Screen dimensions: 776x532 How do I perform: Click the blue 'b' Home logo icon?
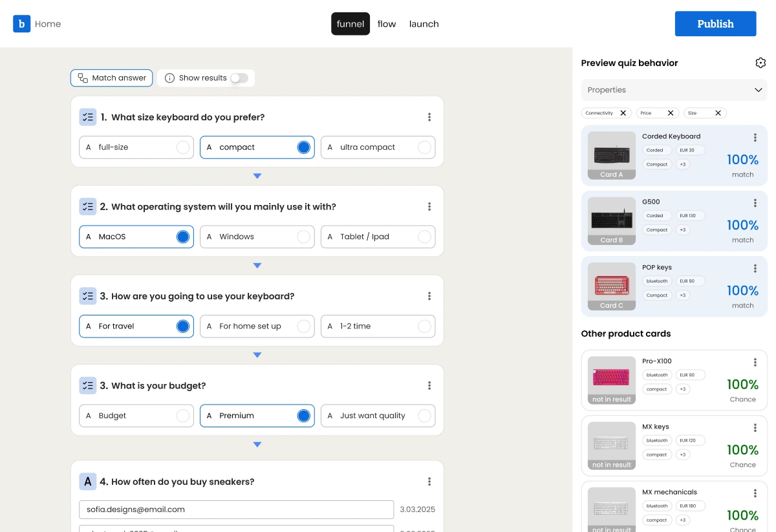(21, 23)
